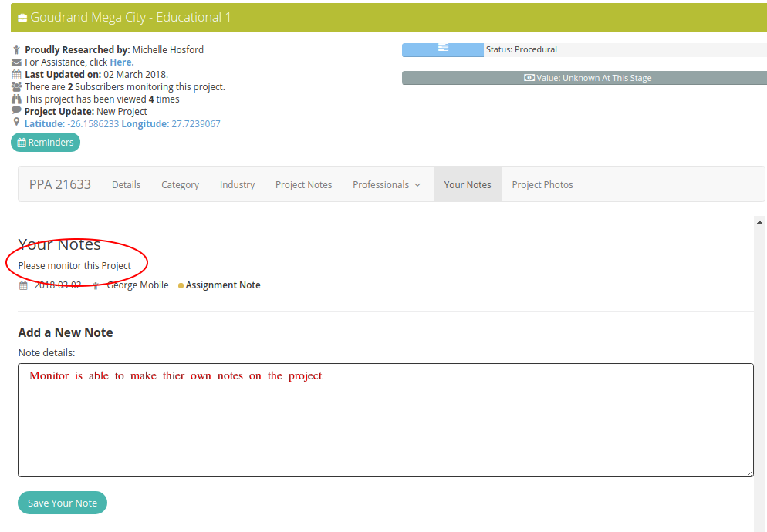Click the blue Status progress bar
Viewport: 767px width, 532px height.
pyautogui.click(x=443, y=50)
